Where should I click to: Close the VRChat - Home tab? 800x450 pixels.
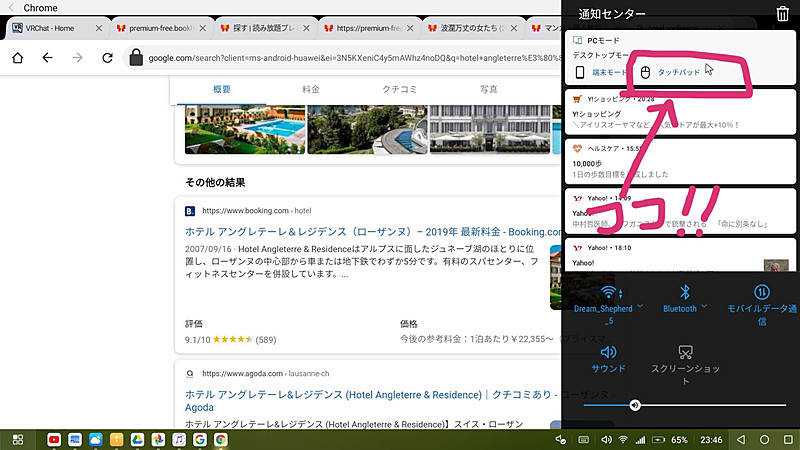99,28
